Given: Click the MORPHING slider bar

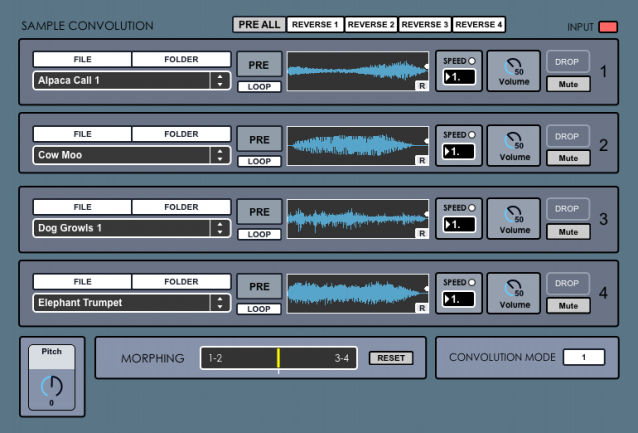Looking at the screenshot, I should [x=279, y=358].
